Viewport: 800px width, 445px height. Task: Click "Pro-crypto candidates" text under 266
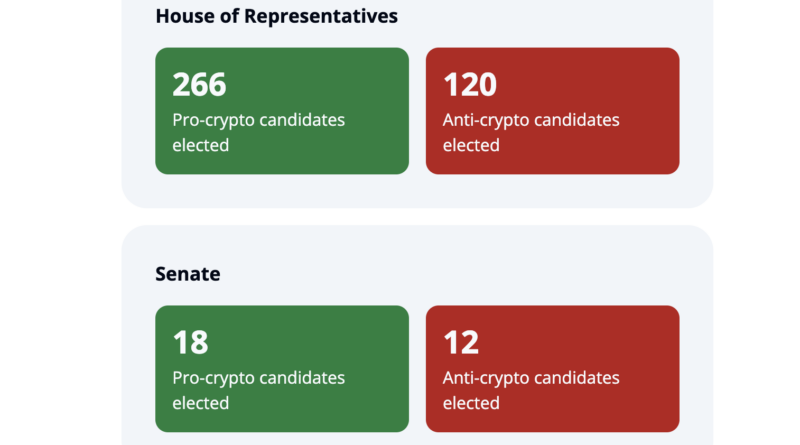pos(259,120)
